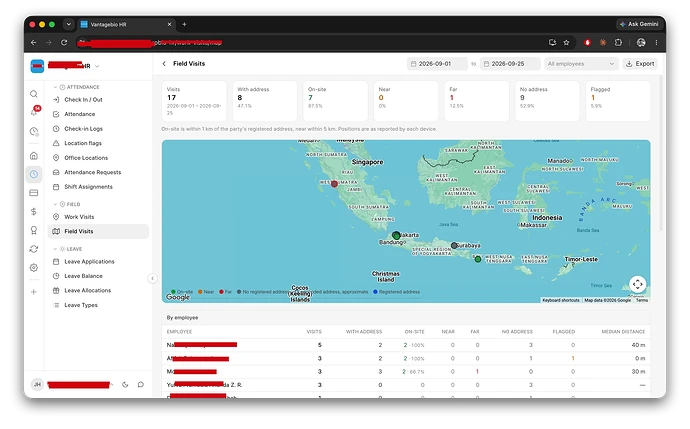This screenshot has width=690, height=429.
Task: Click the sync arrows icon in rail
Action: 34,249
